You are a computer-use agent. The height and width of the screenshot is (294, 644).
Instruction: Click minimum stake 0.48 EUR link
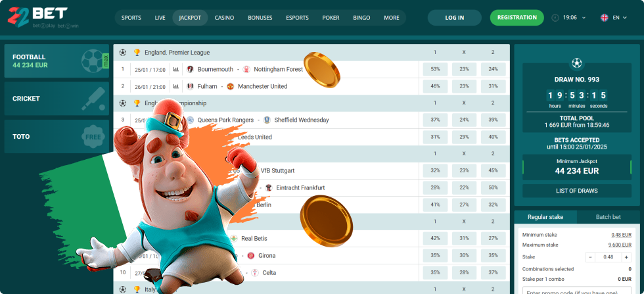[621, 235]
